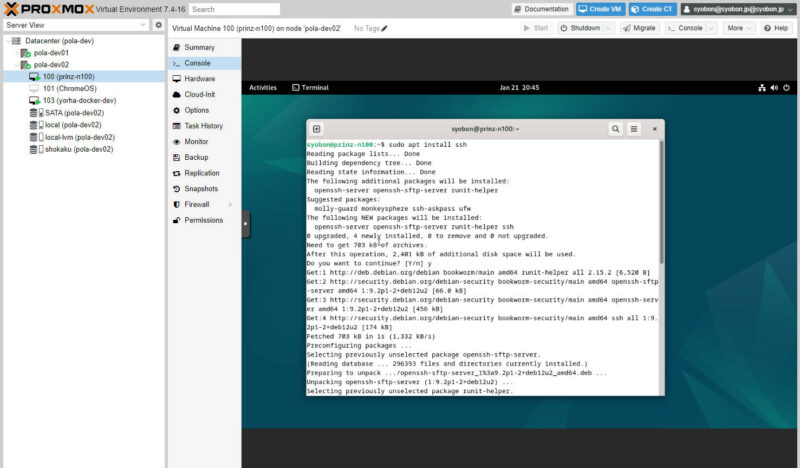Image resolution: width=800 pixels, height=468 pixels.
Task: Open the syobon user account menu
Action: [x=738, y=9]
